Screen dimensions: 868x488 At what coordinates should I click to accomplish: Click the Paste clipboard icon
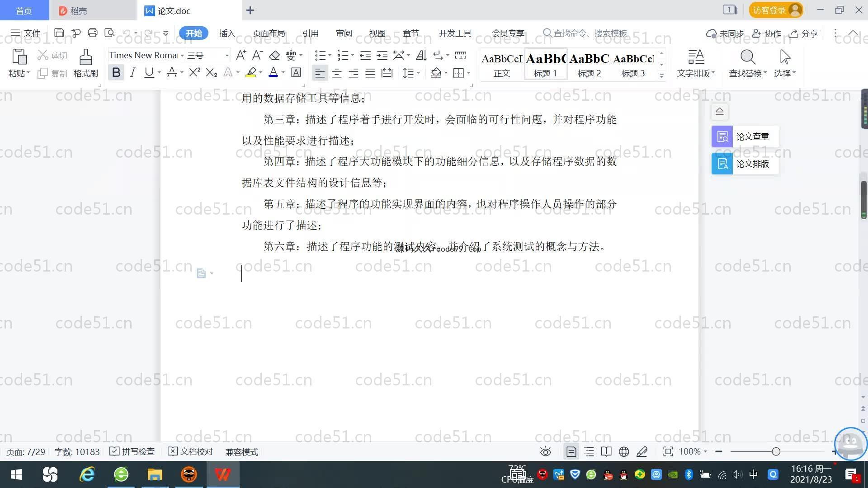click(19, 57)
